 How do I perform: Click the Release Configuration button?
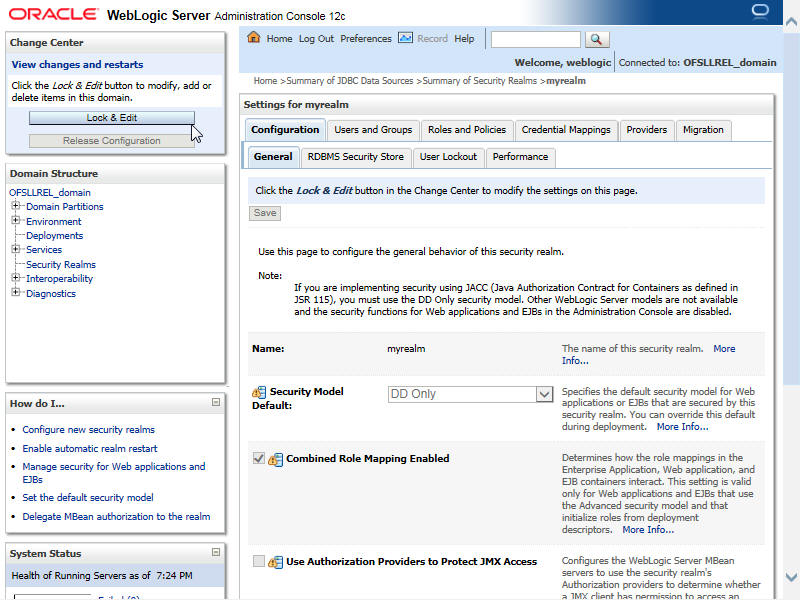click(x=112, y=141)
